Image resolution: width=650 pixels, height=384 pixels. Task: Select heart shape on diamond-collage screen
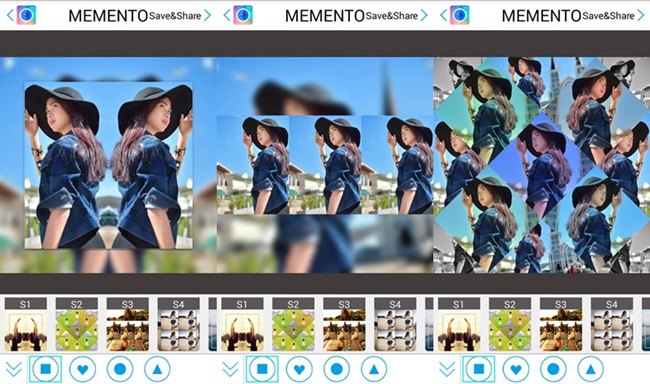click(x=516, y=369)
